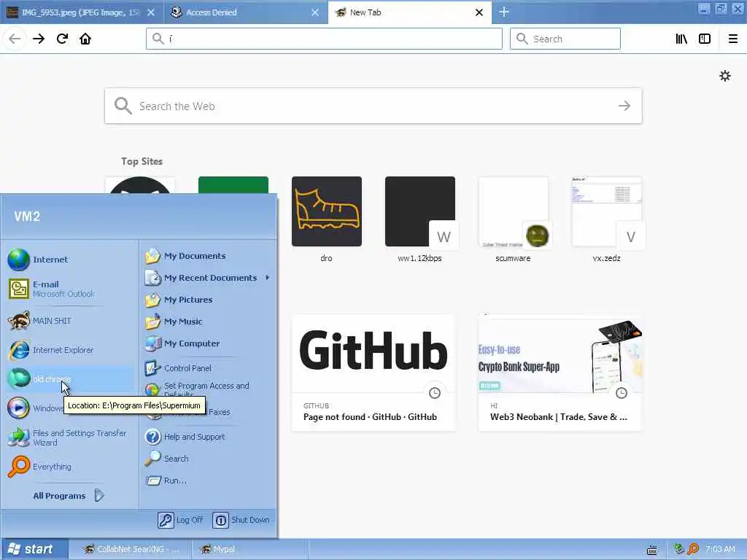Expand All Programs
747x560 pixels.
pos(68,496)
